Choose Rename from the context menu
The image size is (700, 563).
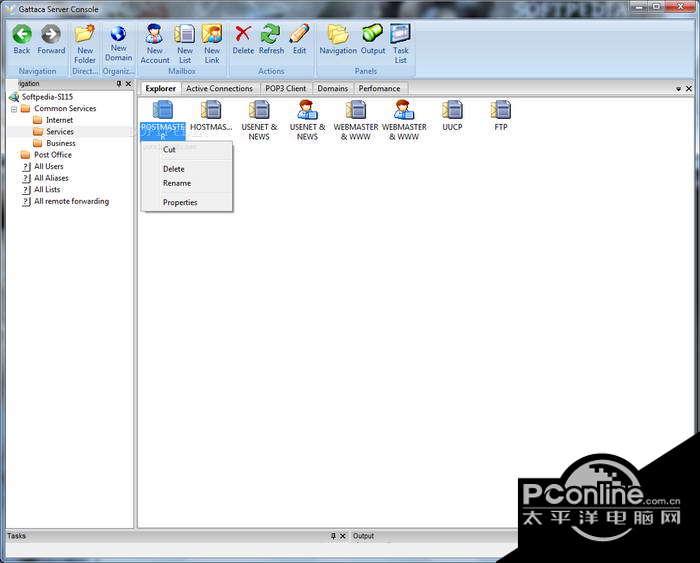[x=187, y=183]
